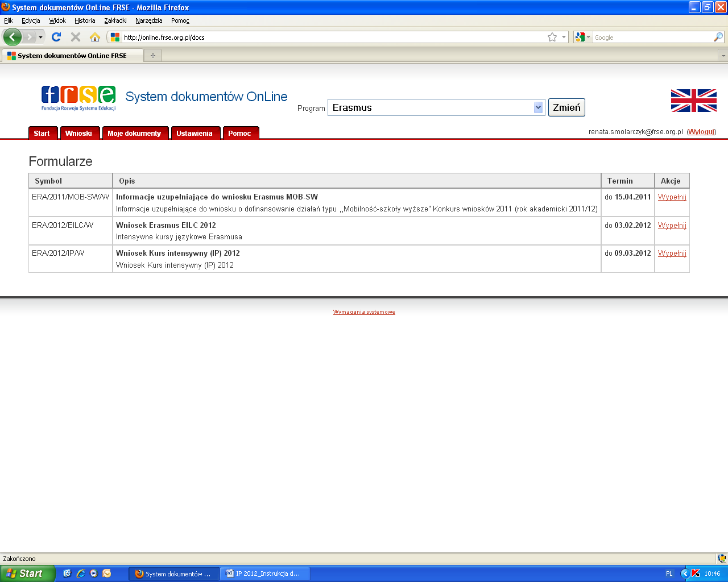Click the Opis column header
The width and height of the screenshot is (728, 582).
(357, 181)
